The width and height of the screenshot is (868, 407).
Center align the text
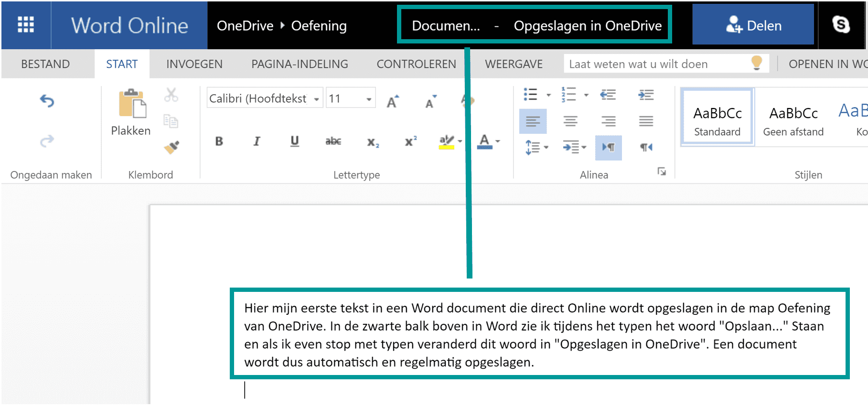click(570, 121)
